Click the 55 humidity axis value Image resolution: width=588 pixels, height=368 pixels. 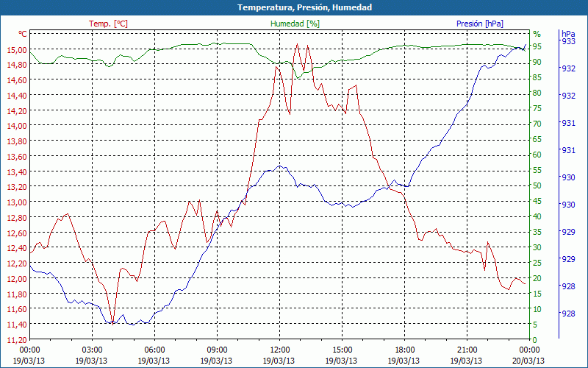(537, 170)
